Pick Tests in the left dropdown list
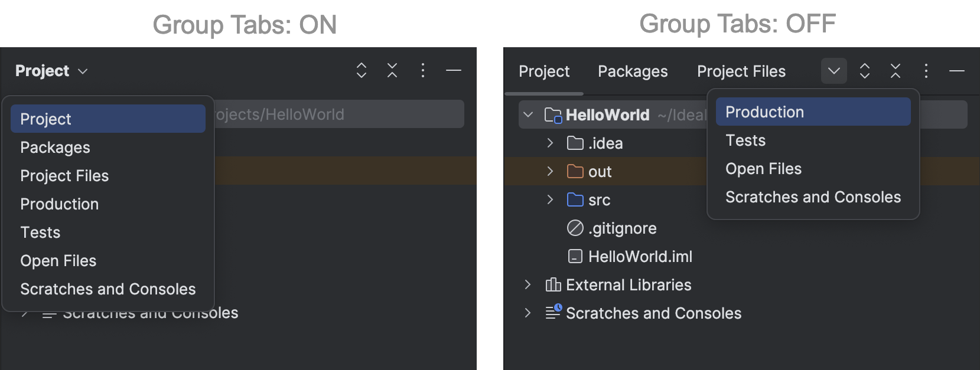This screenshot has width=980, height=370. 40,233
